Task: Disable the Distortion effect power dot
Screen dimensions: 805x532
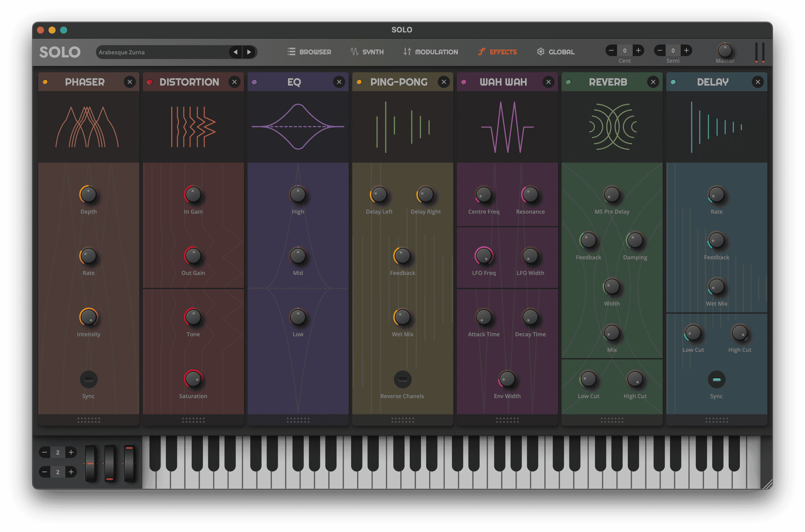Action: click(150, 82)
